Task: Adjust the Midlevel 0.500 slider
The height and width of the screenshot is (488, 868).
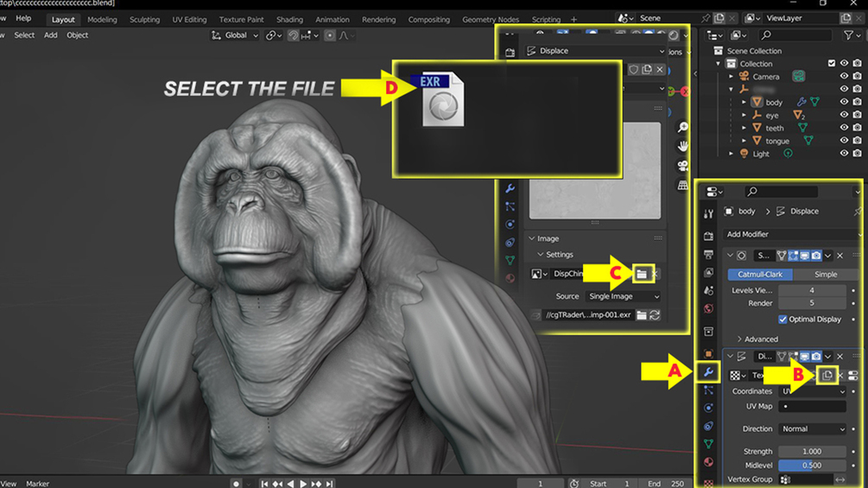Action: click(812, 466)
